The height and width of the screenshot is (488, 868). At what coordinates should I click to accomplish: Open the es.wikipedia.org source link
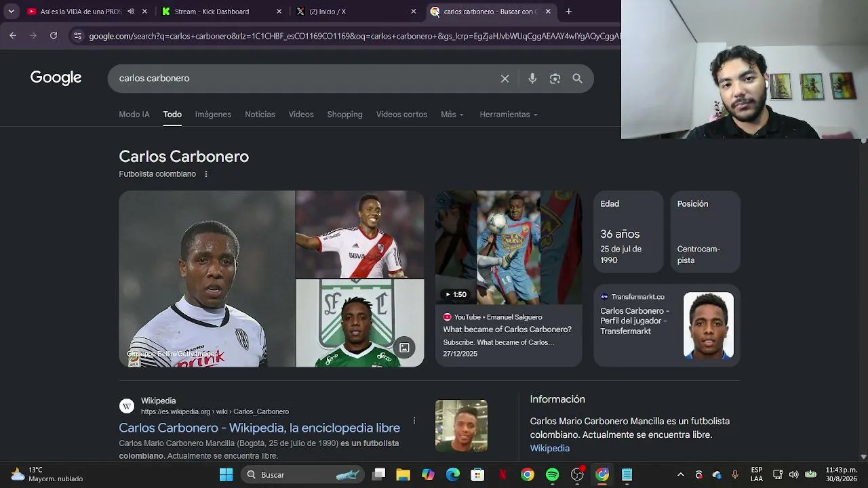215,411
